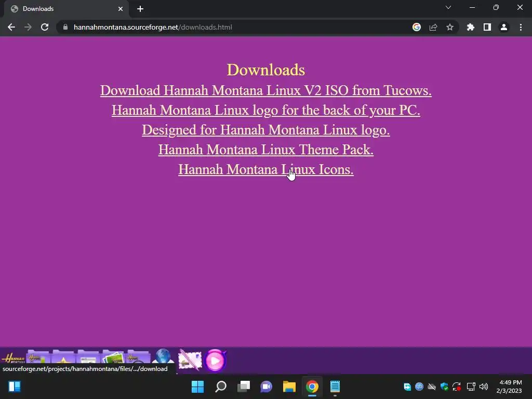Open the Chrome three-dot menu
The width and height of the screenshot is (532, 399).
[x=521, y=27]
